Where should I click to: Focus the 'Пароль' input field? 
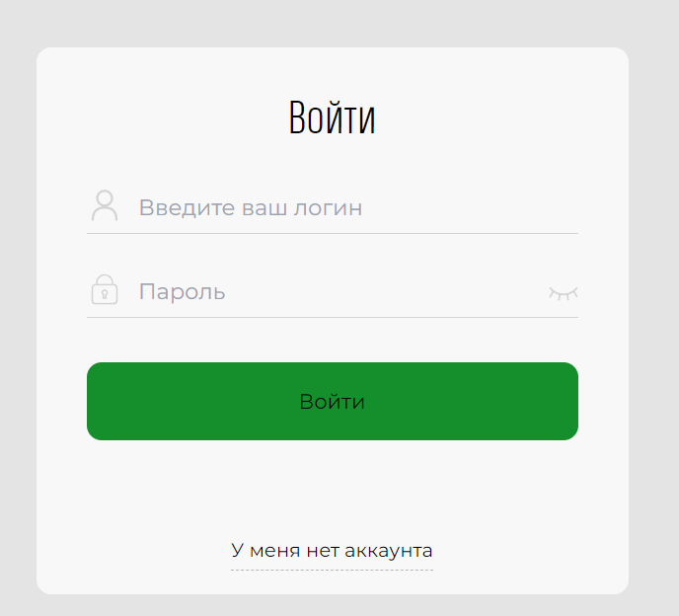pyautogui.click(x=333, y=291)
